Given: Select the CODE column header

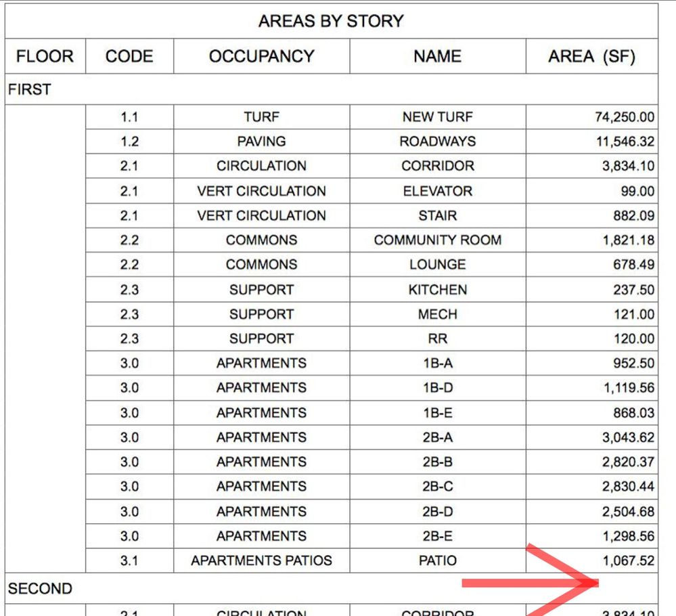Looking at the screenshot, I should click(129, 56).
